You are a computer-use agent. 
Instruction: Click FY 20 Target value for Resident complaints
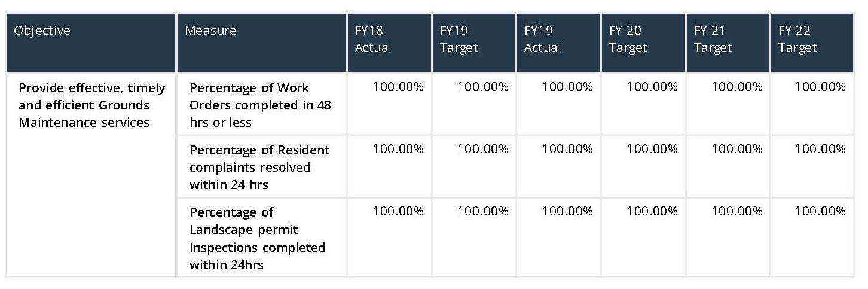[652, 149]
